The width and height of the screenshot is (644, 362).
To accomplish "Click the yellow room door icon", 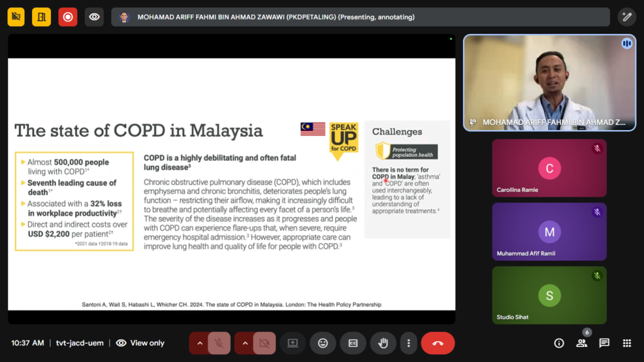I will (x=42, y=17).
